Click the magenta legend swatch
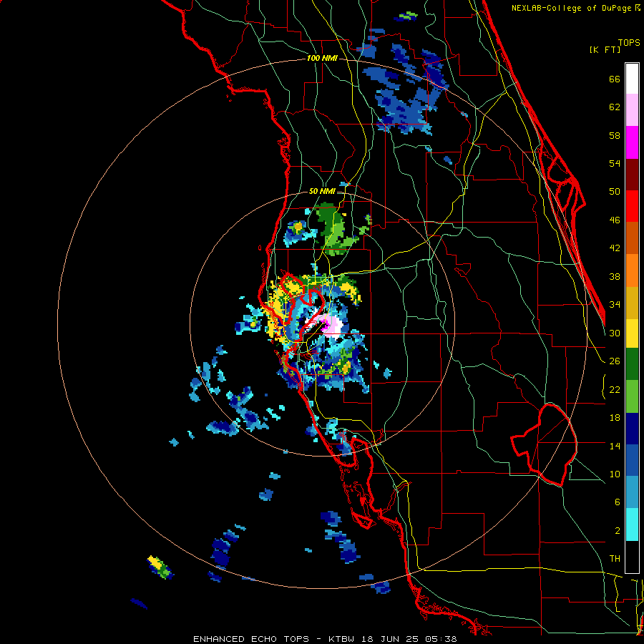 coord(632,142)
